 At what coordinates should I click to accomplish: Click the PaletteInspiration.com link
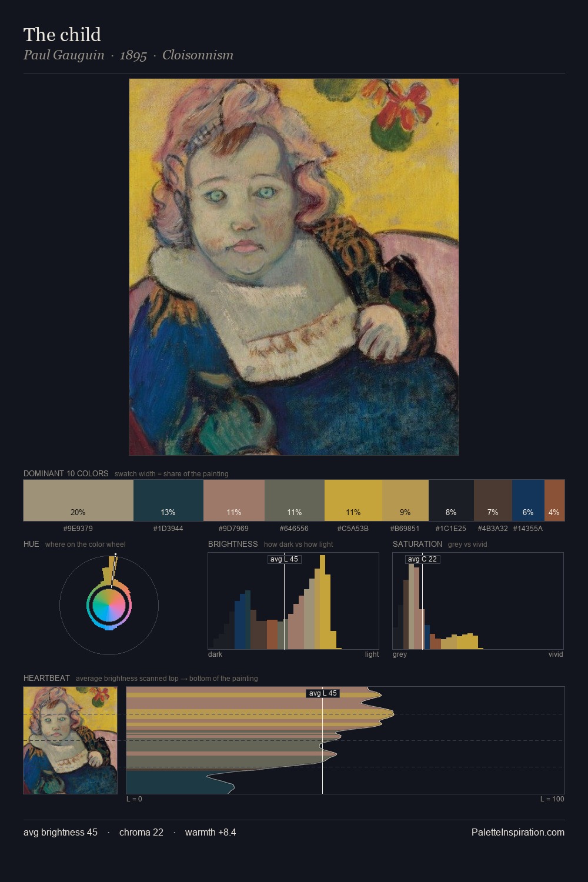[518, 832]
